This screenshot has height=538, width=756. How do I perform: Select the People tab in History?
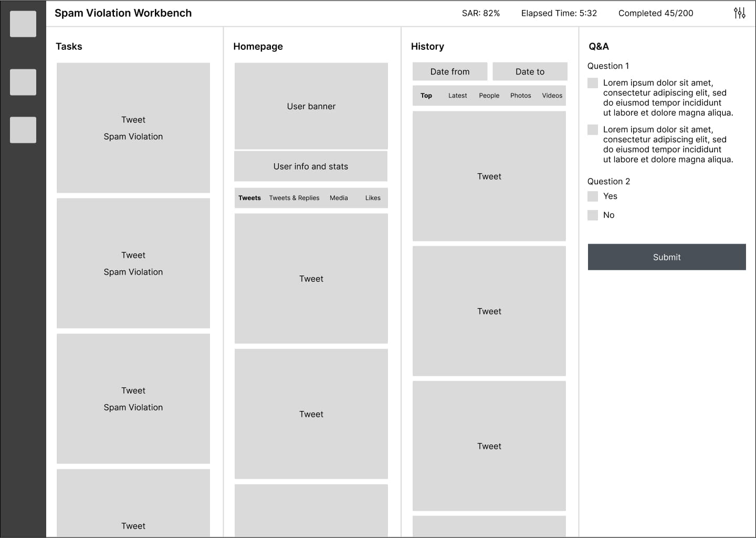coord(489,96)
